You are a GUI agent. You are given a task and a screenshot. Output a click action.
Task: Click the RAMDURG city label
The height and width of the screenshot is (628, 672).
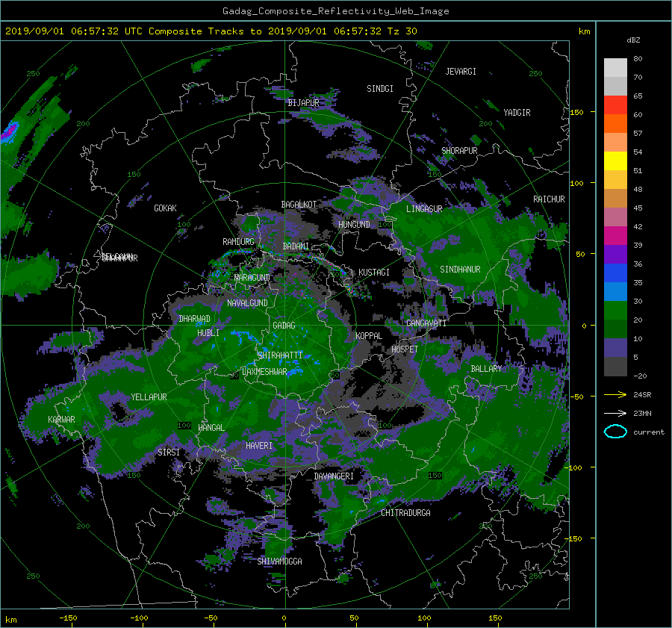(x=238, y=242)
